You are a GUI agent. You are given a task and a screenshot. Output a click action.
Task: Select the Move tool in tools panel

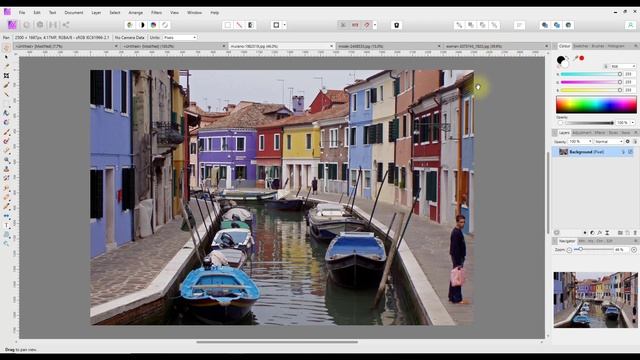(x=7, y=58)
